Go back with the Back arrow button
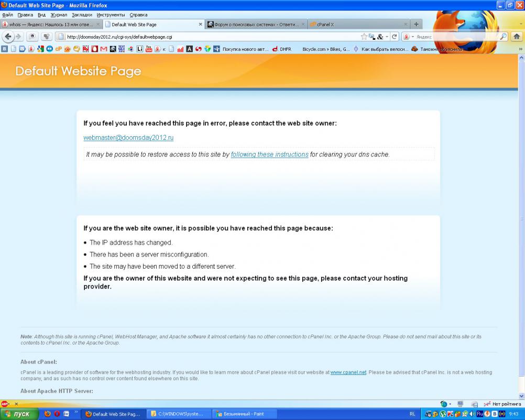Screen dimensions: 525x420 [8, 37]
